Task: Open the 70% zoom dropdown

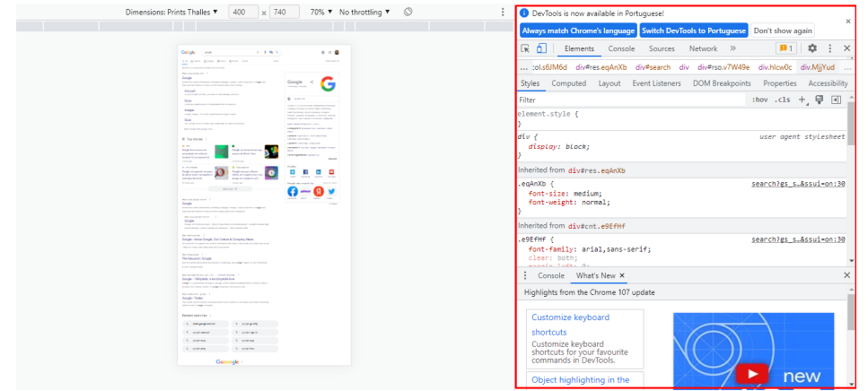Action: coord(321,12)
